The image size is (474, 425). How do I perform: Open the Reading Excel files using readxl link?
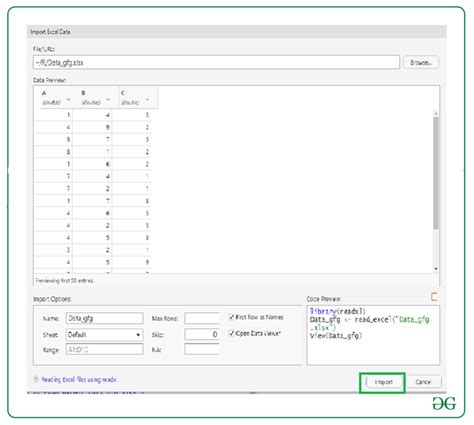point(79,379)
